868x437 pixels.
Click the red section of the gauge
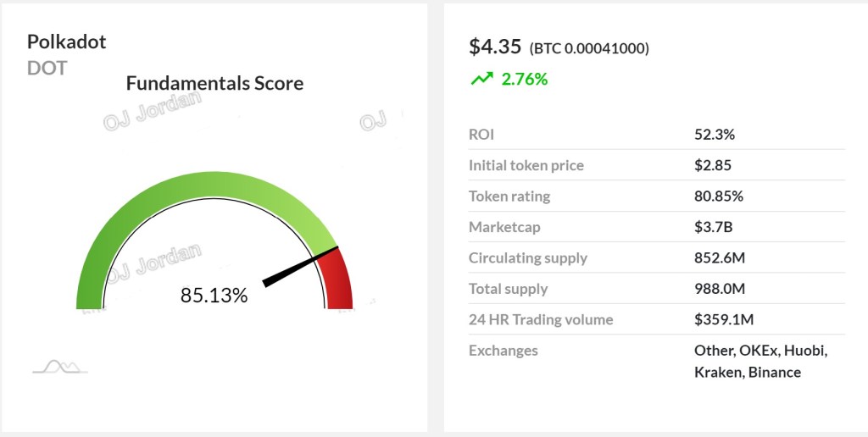[337, 279]
